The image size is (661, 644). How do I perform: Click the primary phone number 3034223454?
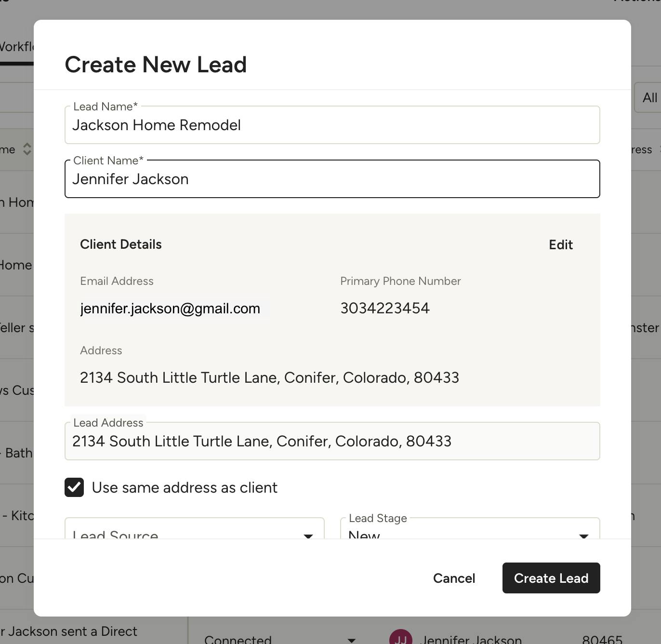point(385,309)
